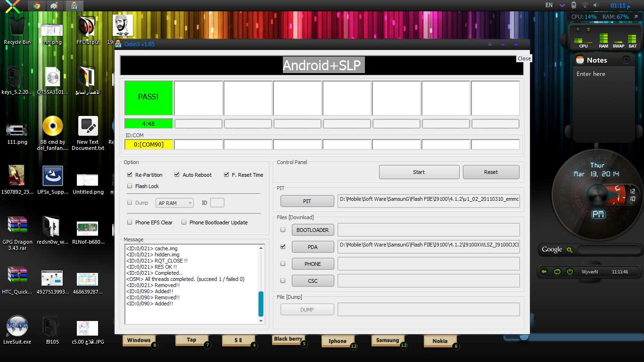Image resolution: width=644 pixels, height=362 pixels.
Task: Click the PIT file button
Action: click(307, 201)
